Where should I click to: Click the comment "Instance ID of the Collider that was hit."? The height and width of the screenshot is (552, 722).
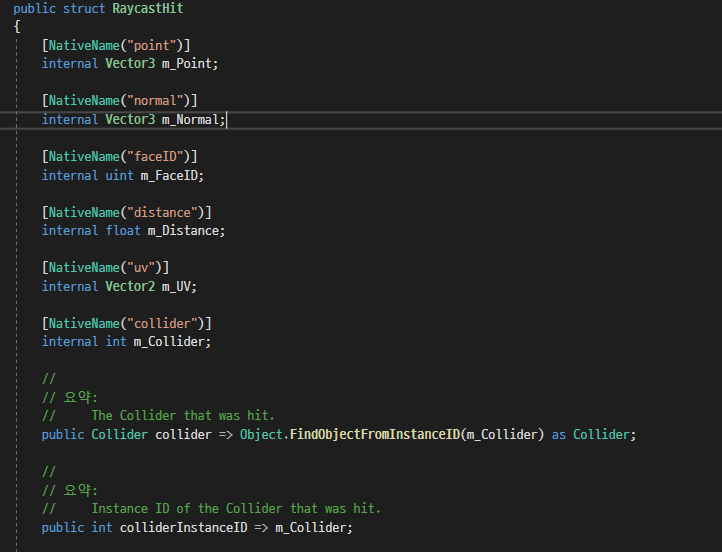[236, 509]
